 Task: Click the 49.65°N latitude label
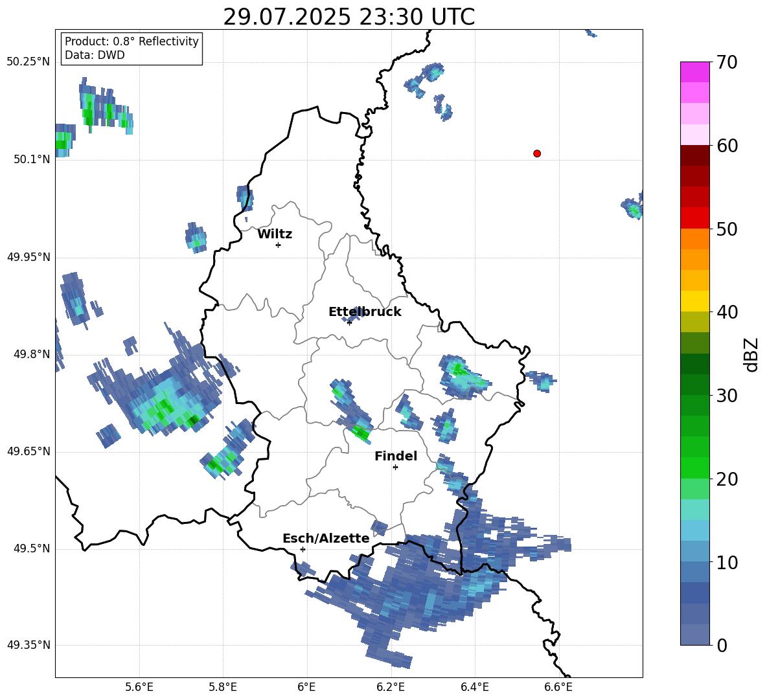pos(29,451)
